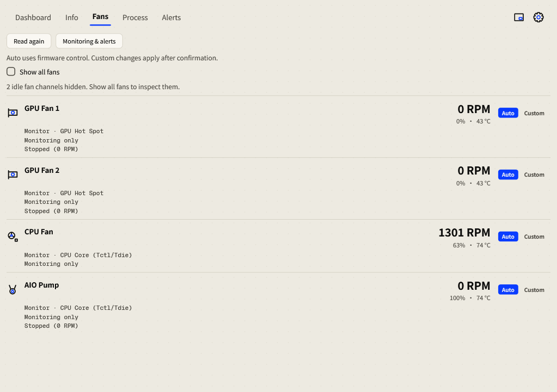Open the compact window mode icon
Screen dimensions: 557x392
(x=518, y=17)
